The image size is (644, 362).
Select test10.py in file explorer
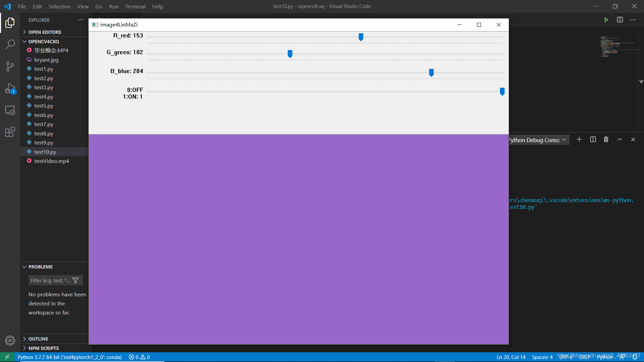(45, 152)
